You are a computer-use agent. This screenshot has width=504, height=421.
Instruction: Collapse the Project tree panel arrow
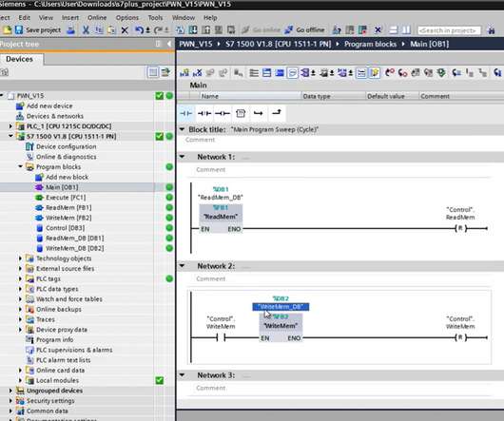pos(169,44)
